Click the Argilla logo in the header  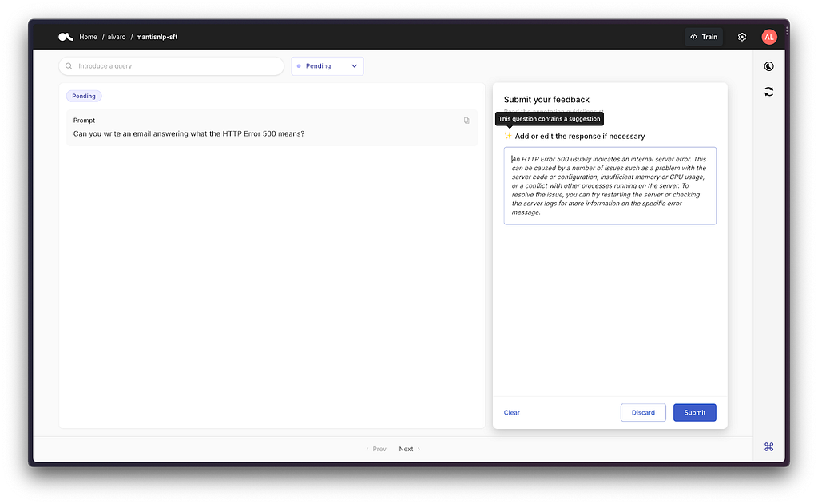click(66, 37)
